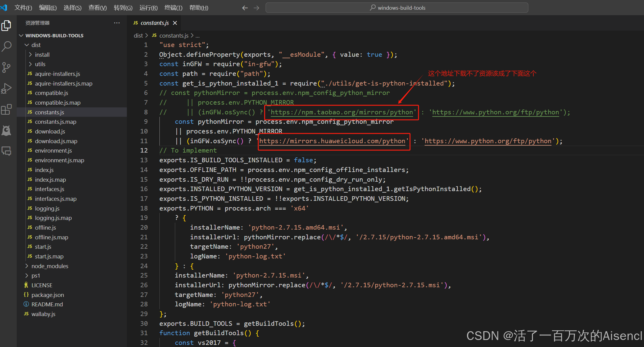Open logging.js file
This screenshot has height=347, width=644.
click(47, 208)
